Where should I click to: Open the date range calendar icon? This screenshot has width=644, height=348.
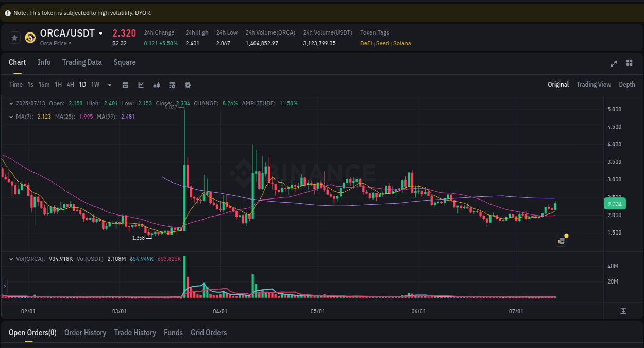point(125,85)
